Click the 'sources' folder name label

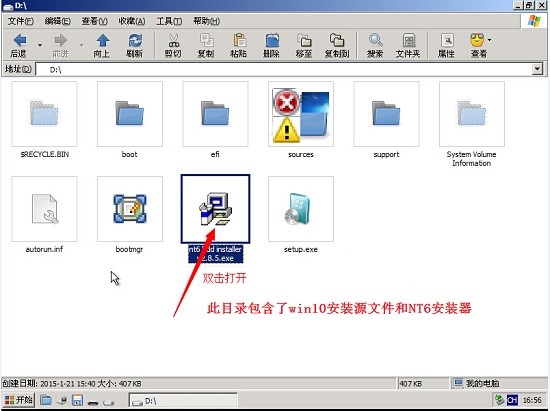click(301, 154)
